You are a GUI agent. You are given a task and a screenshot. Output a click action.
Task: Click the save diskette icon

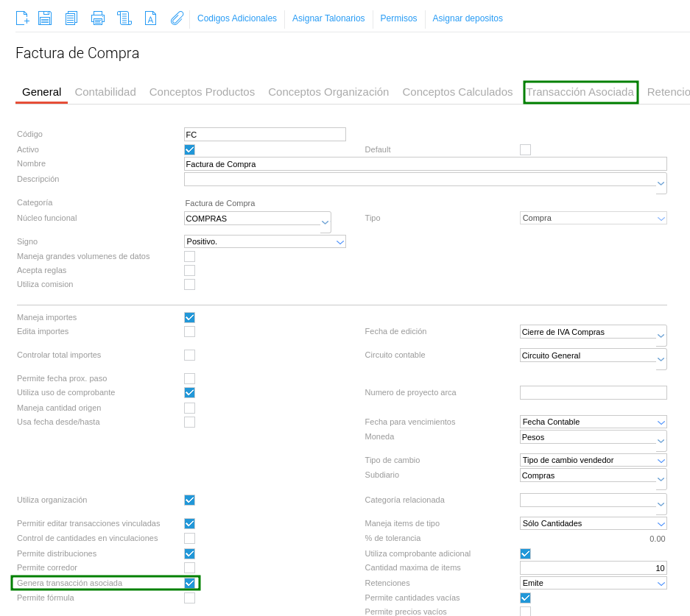tap(45, 18)
